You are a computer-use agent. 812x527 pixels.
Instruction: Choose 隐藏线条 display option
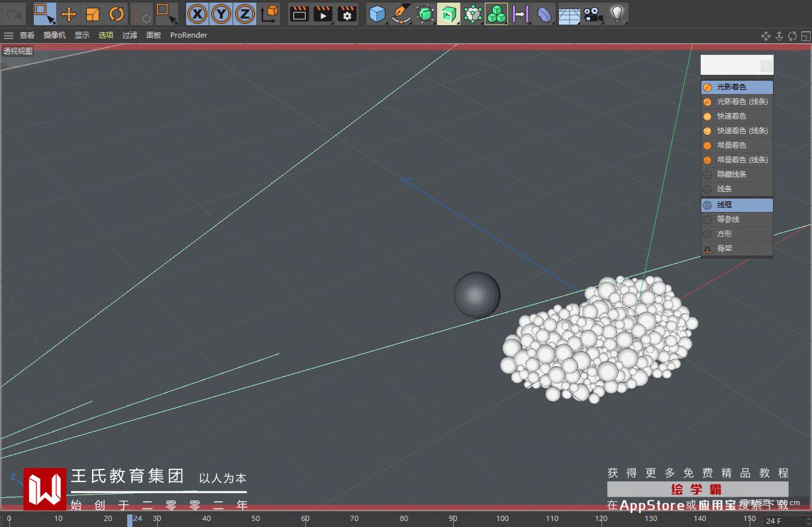tap(737, 174)
